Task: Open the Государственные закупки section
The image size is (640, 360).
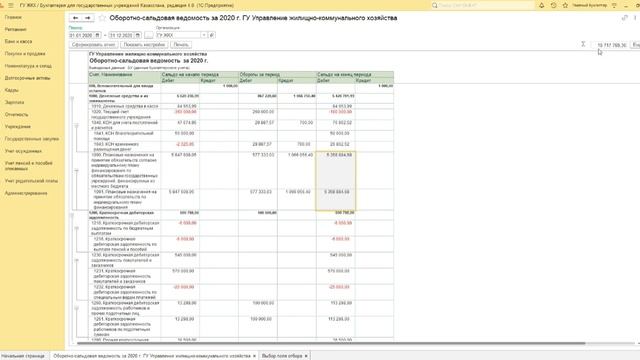Action: [32, 139]
